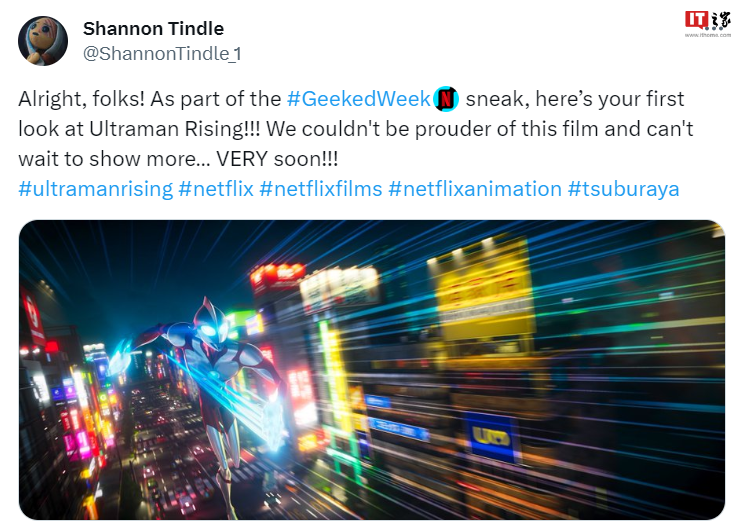Click the red IT logo watermark
The image size is (742, 531).
click(x=696, y=19)
